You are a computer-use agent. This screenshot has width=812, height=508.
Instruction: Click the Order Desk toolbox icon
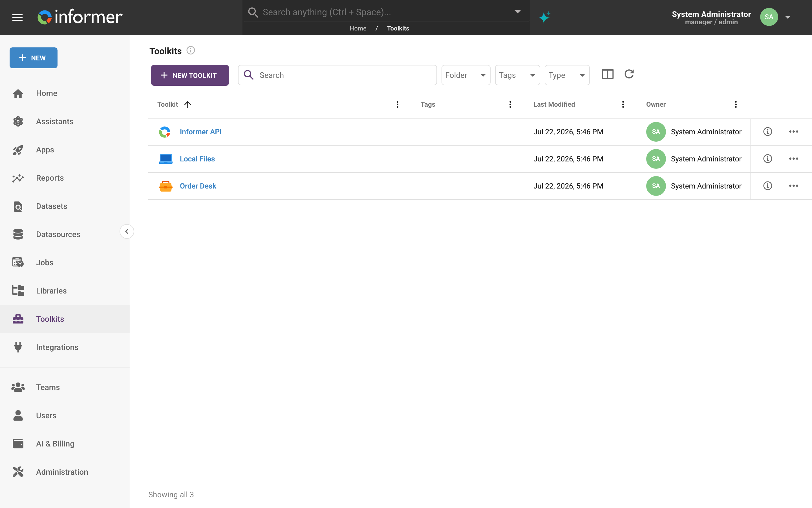point(166,186)
